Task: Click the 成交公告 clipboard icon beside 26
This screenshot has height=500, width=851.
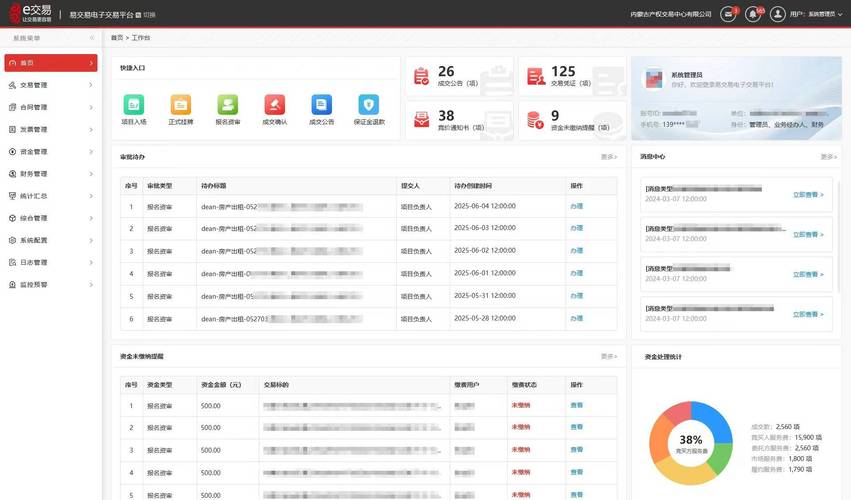Action: tap(421, 77)
